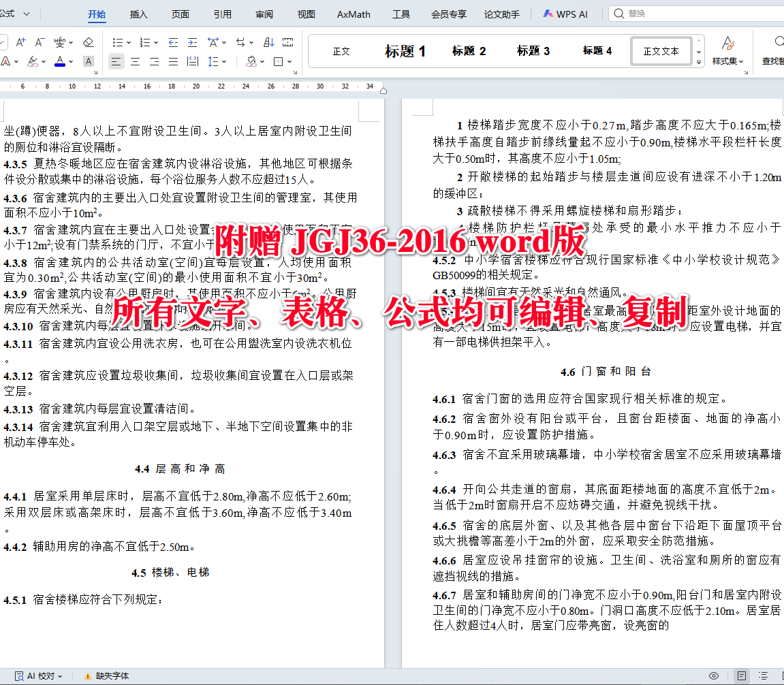The width and height of the screenshot is (784, 685).
Task: Apply the 标题 1 style
Action: coord(405,52)
